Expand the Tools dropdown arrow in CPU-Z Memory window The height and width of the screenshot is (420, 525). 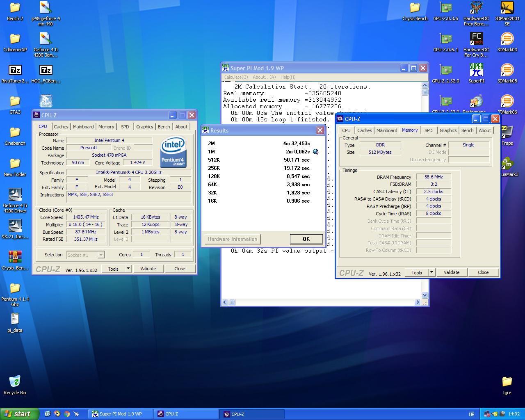431,272
